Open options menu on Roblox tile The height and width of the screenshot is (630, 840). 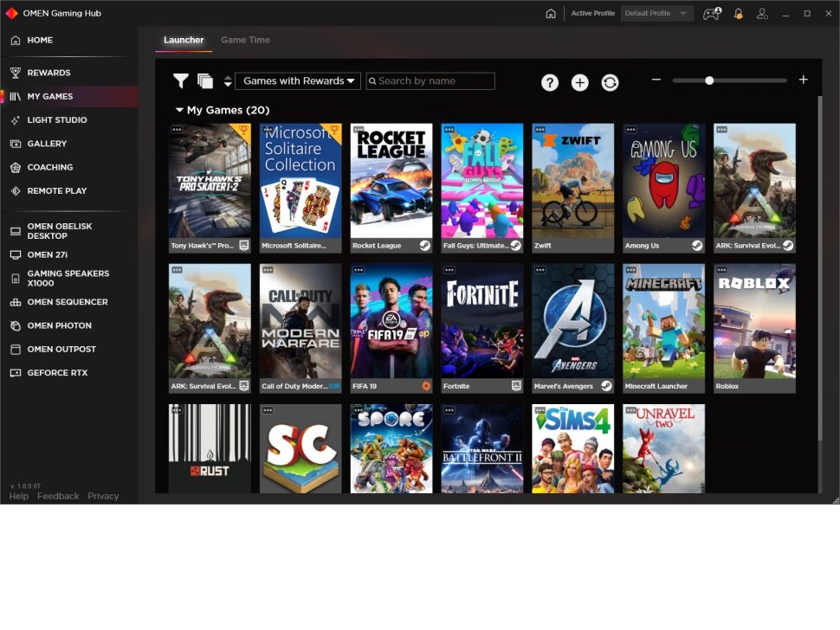click(x=721, y=270)
